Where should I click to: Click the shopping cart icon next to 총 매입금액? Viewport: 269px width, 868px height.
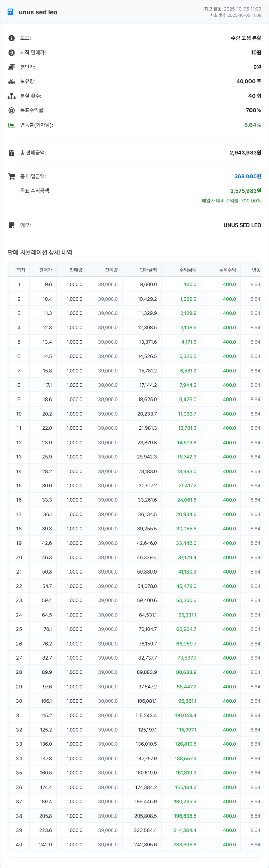pos(12,177)
